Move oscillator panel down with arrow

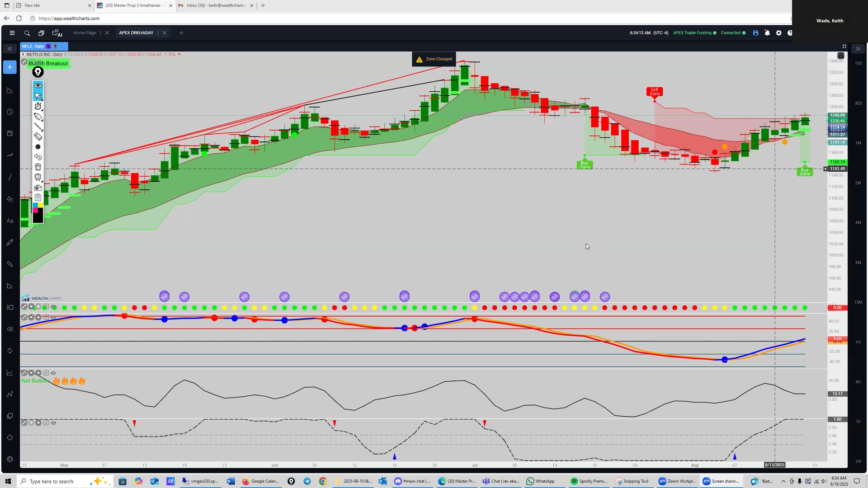[x=31, y=318]
